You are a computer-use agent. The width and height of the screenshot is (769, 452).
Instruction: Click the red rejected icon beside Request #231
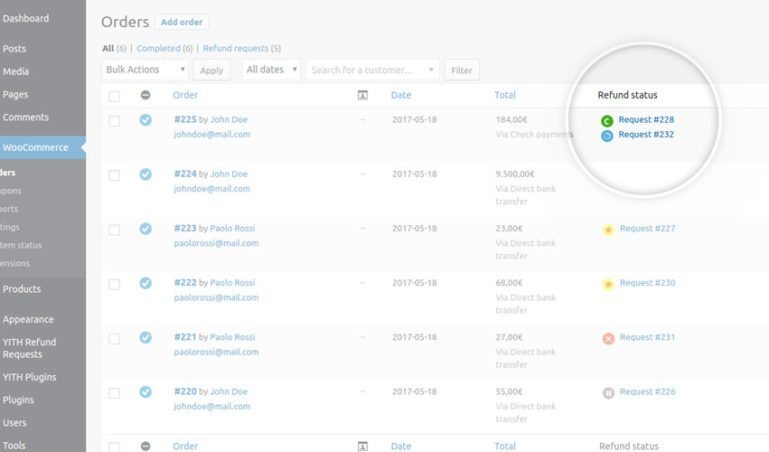[608, 338]
